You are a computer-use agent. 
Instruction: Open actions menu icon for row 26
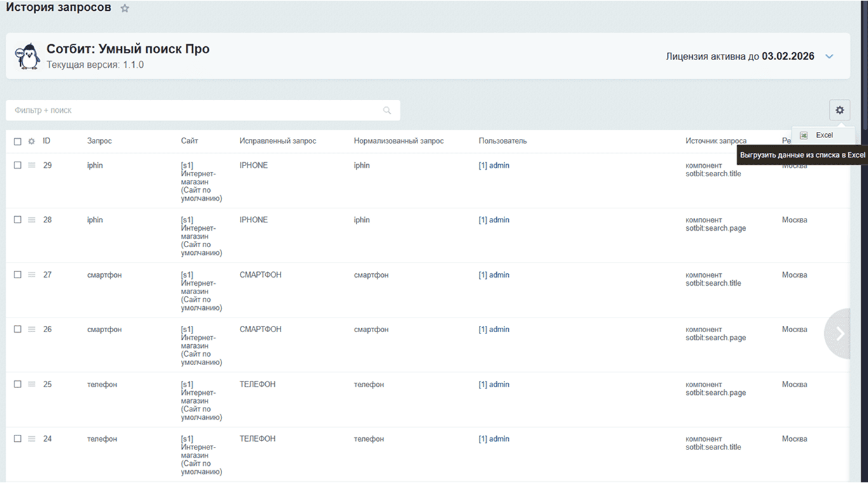click(x=32, y=329)
